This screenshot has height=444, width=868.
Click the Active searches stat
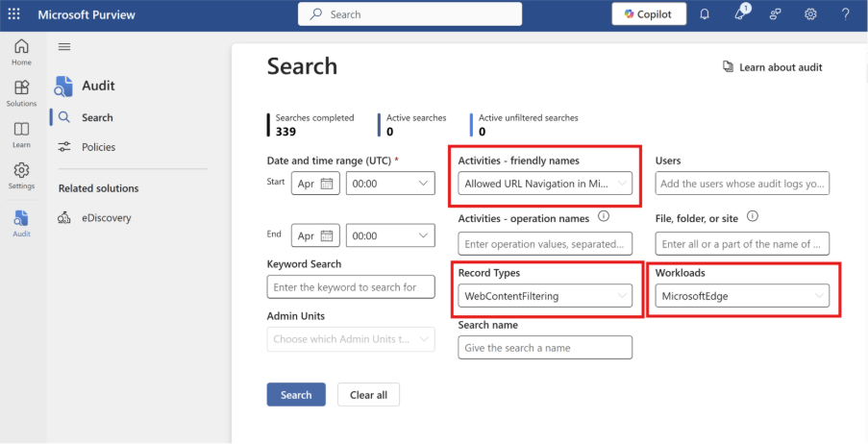[413, 125]
